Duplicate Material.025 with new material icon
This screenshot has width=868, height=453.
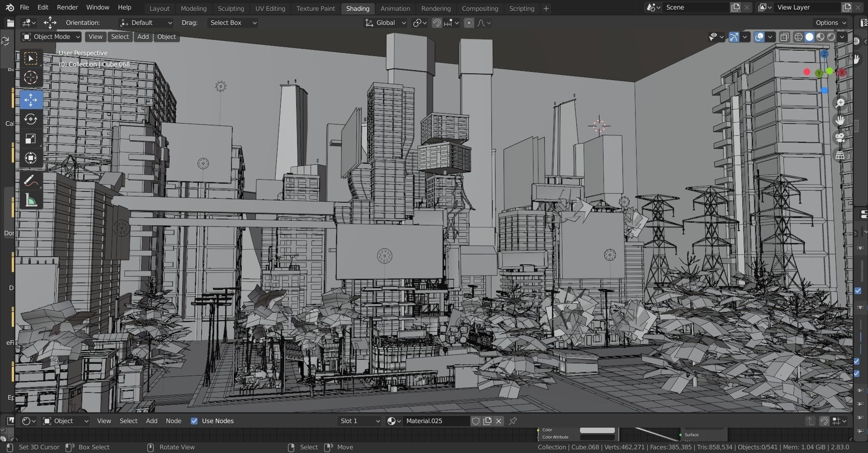click(x=487, y=421)
